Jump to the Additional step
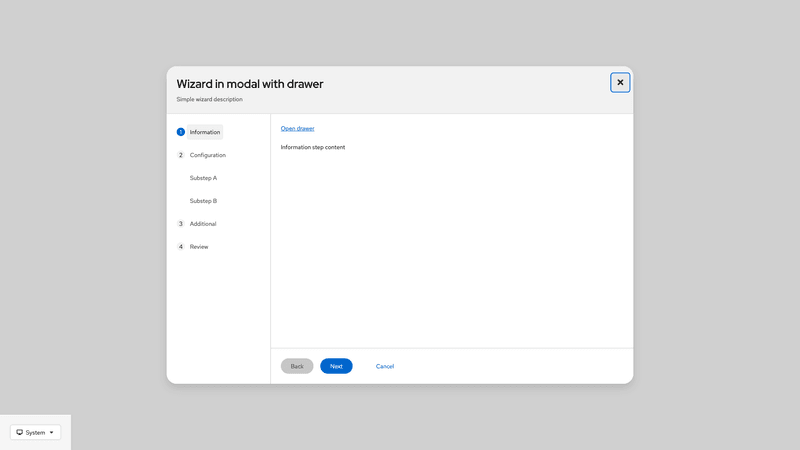The height and width of the screenshot is (450, 800). click(203, 224)
